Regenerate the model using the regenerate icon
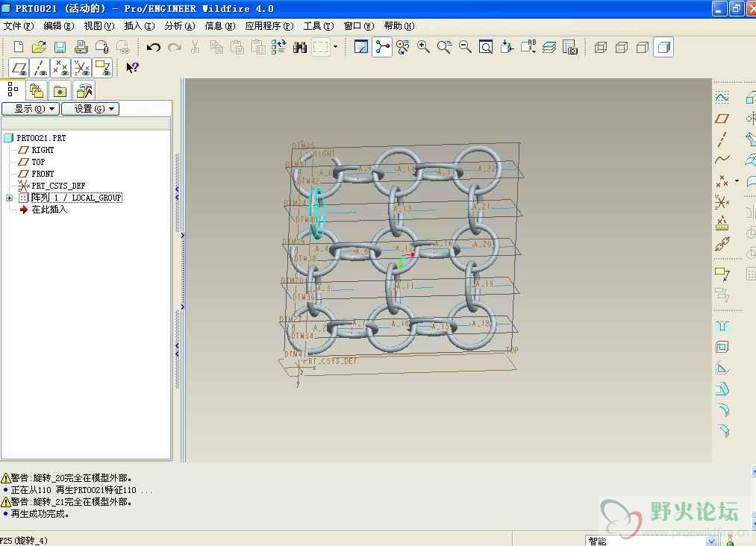This screenshot has height=546, width=756. tap(278, 47)
